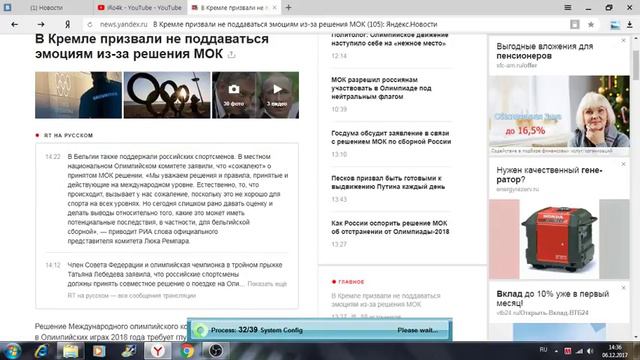Viewport: 640px width, 360px height.
Task: Bookmark page with the star icon
Action: [591, 24]
